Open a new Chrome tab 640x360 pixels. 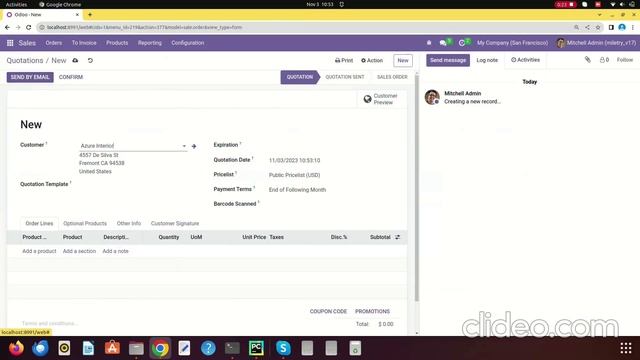(90, 15)
